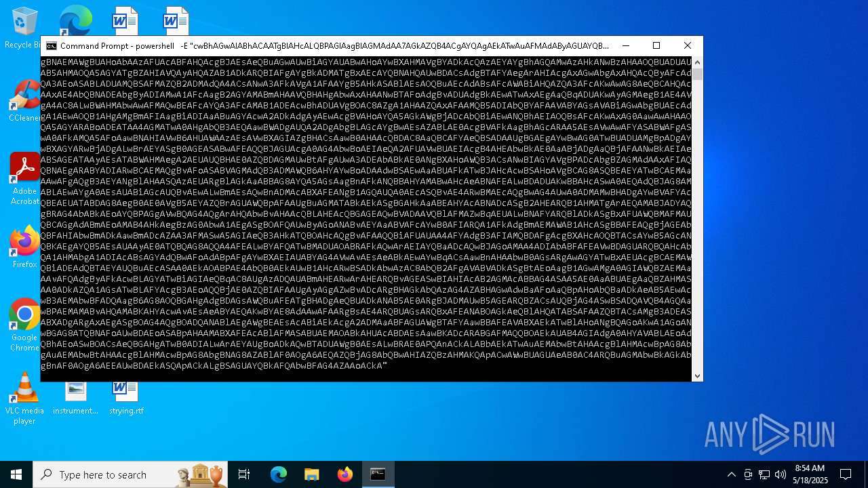The height and width of the screenshot is (488, 868).
Task: Launch Microsoft Edge from the taskbar
Action: [279, 474]
